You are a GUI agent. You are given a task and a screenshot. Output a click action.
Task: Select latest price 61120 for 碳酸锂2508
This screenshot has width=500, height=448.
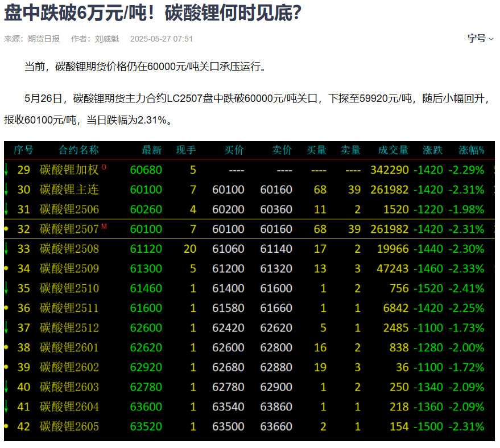(x=146, y=249)
